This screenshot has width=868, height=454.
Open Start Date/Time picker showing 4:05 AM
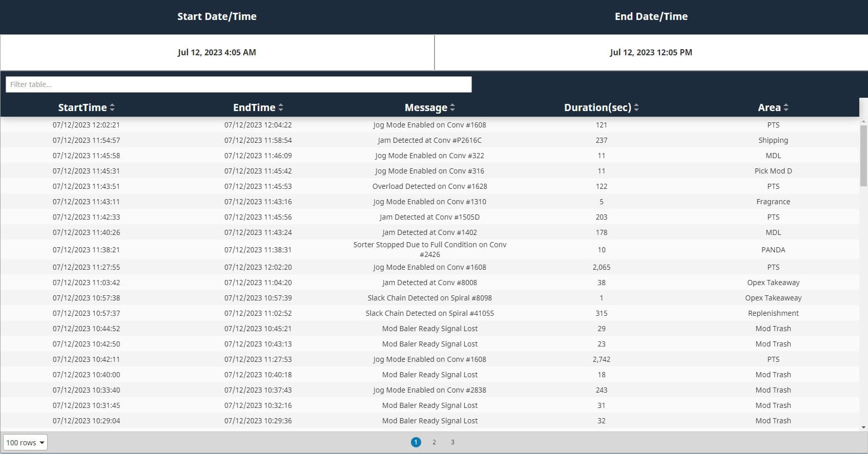click(217, 52)
